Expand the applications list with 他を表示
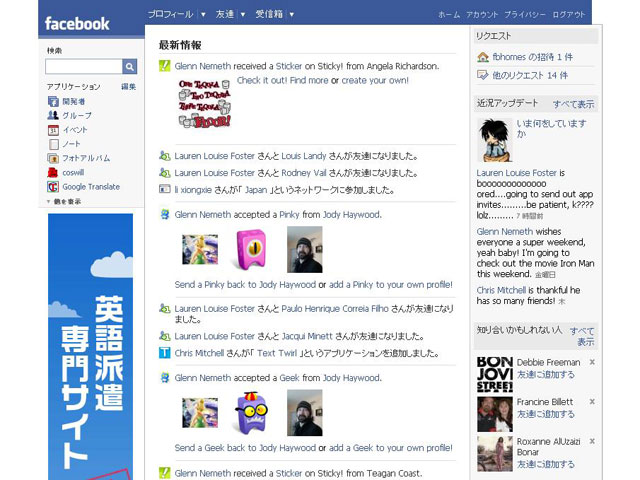Screen dimensions: 640x480 (x=64, y=202)
